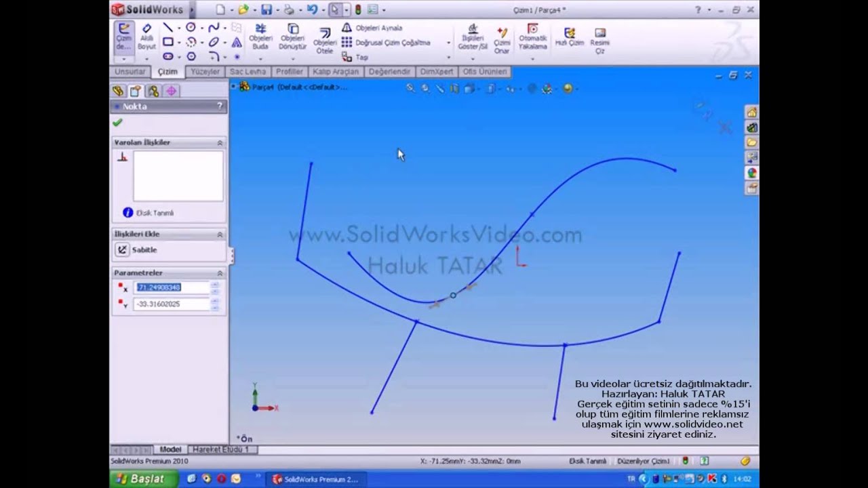Click Objeleri Dönüştür convert entities tool
The image size is (868, 488).
(293, 37)
